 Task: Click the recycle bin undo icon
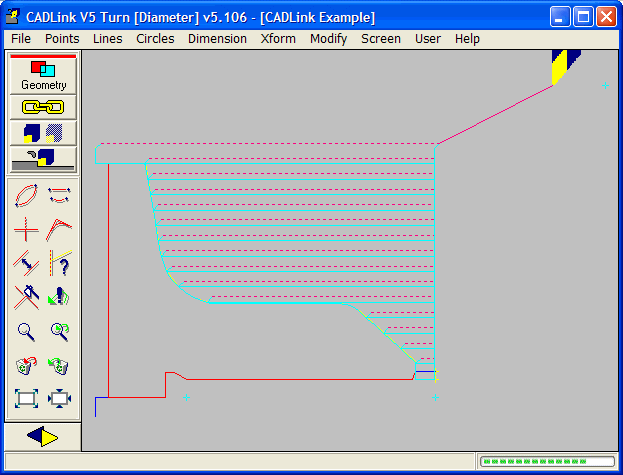click(26, 366)
